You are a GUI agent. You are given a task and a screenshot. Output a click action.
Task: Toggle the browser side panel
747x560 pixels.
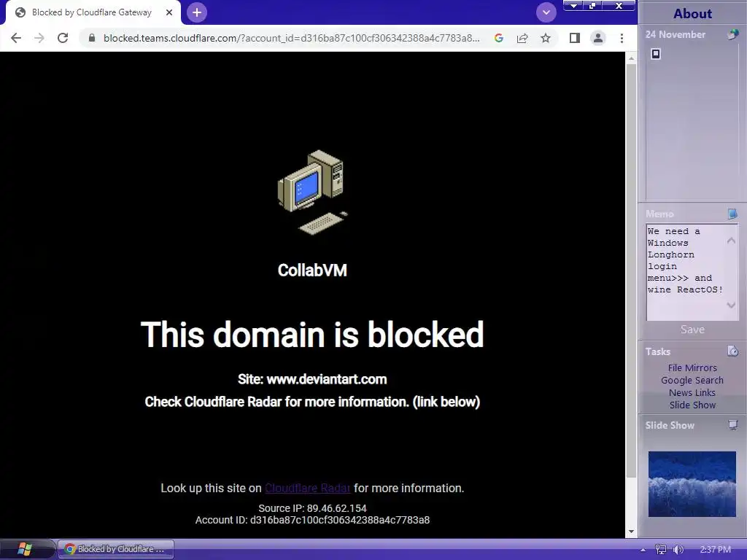pyautogui.click(x=575, y=38)
